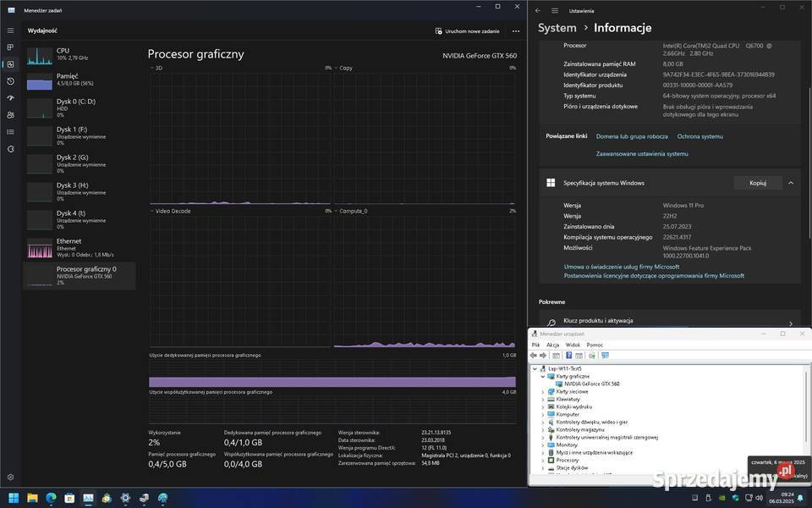Viewport: 812px width, 508px height.
Task: Expand Monitory tree node
Action: [543, 445]
